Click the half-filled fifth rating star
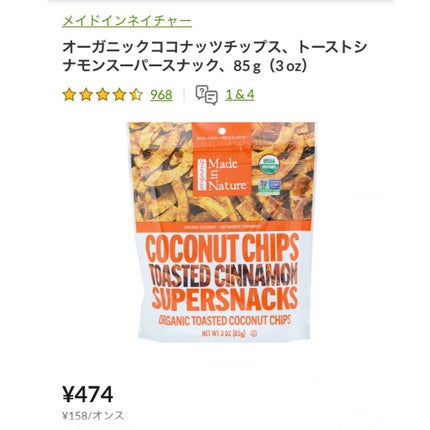 click(136, 95)
